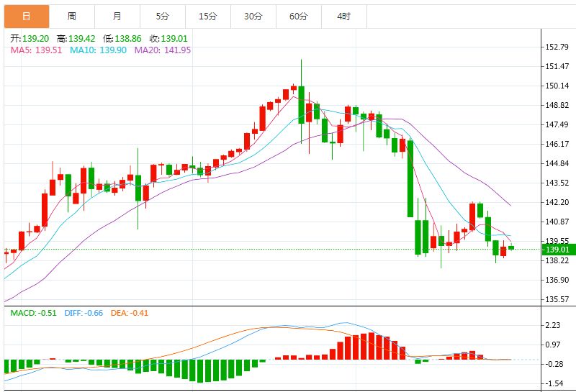Click the 150.14 price axis label
Screen dimensions: 576x392
click(557, 86)
